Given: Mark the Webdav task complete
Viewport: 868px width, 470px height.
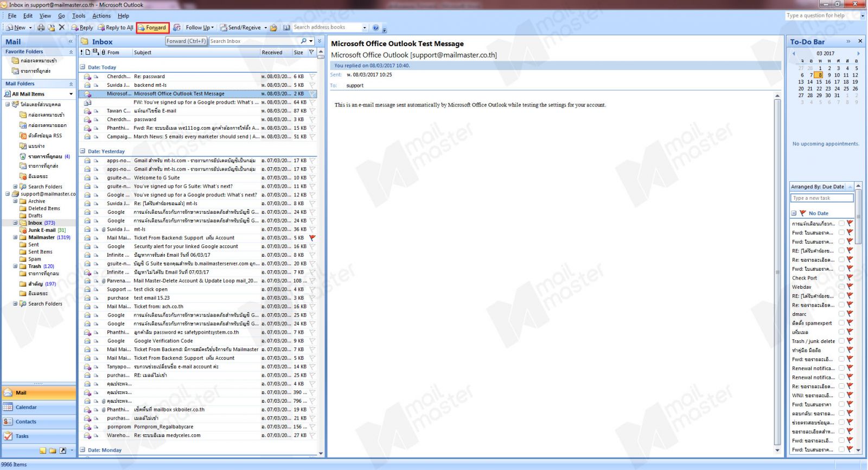Looking at the screenshot, I should point(841,287).
